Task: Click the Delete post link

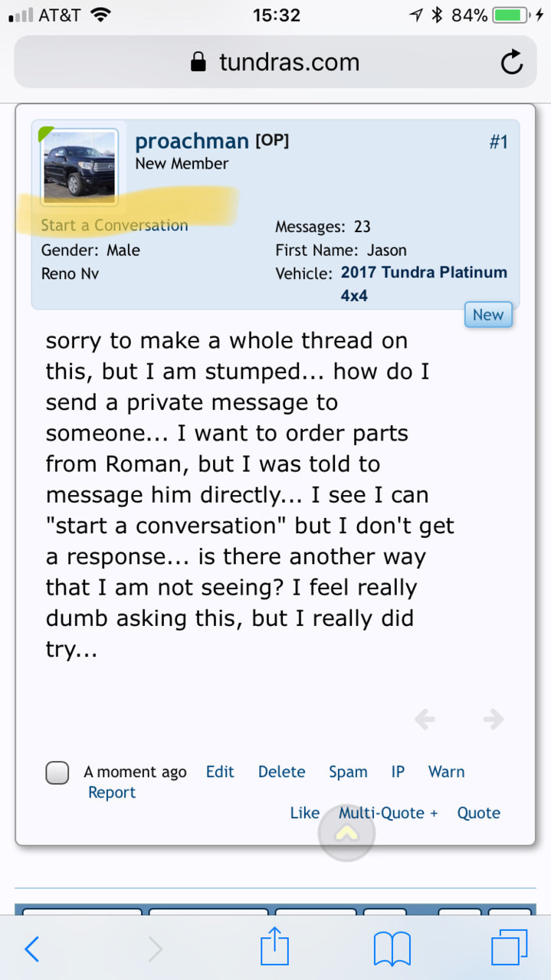Action: (x=281, y=772)
